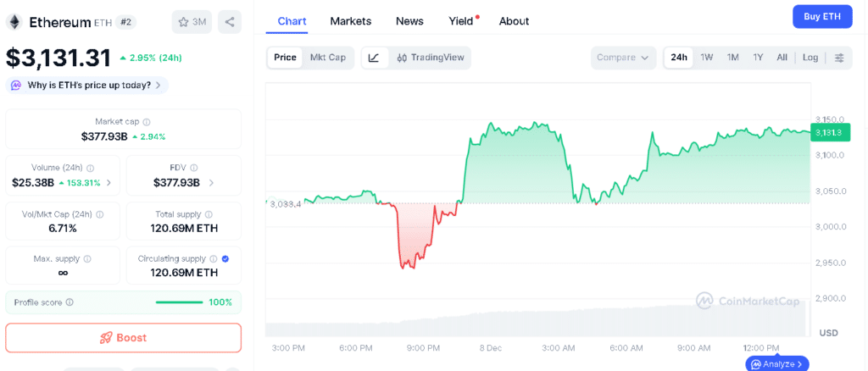Click the 3,033.4 opening price label
This screenshot has height=371, width=868.
click(285, 204)
